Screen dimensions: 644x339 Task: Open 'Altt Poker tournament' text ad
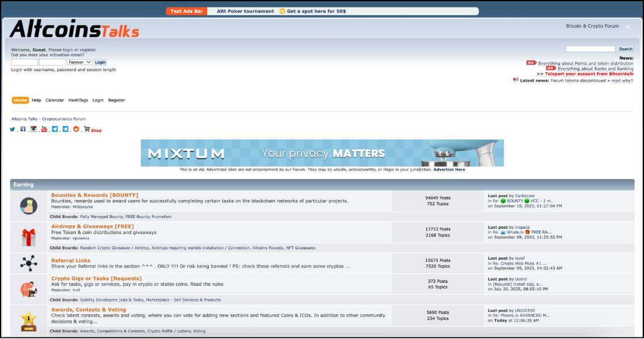pos(245,11)
